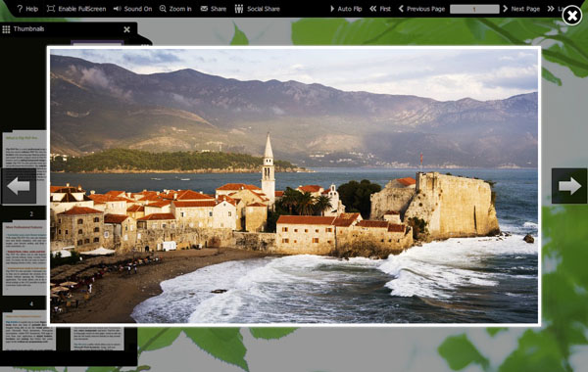Click the Zoom In magnifier icon

(x=163, y=9)
